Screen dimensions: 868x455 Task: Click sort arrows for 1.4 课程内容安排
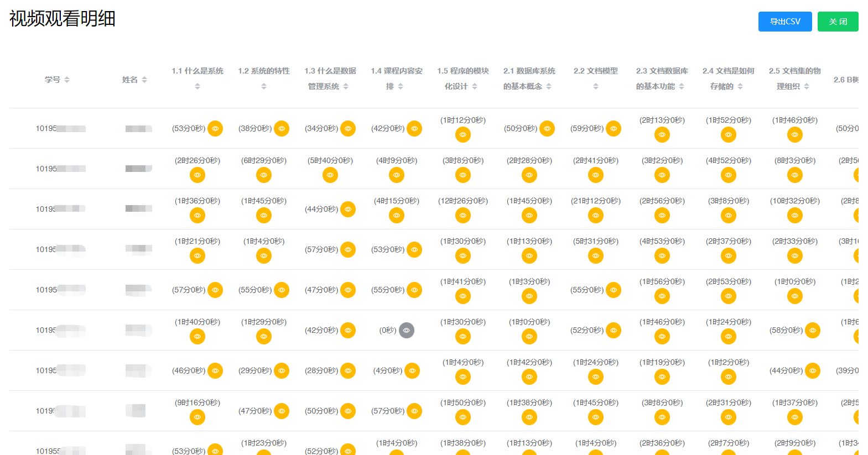[x=401, y=86]
